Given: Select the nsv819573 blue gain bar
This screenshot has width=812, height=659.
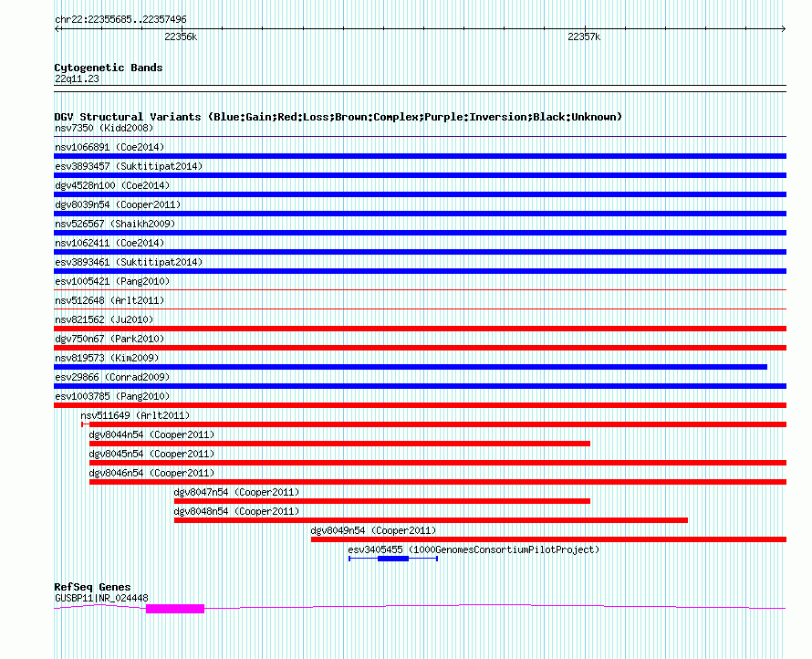Looking at the screenshot, I should [411, 367].
